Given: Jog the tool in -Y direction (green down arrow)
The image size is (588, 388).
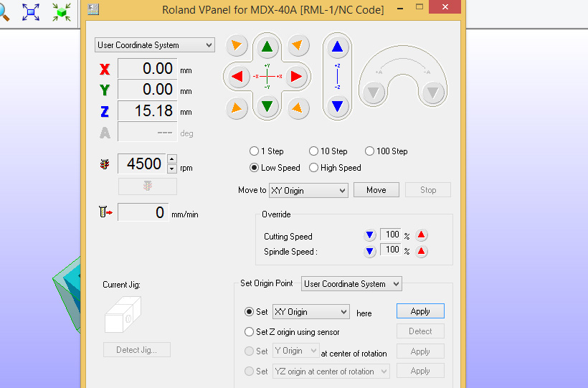Looking at the screenshot, I should (x=267, y=106).
